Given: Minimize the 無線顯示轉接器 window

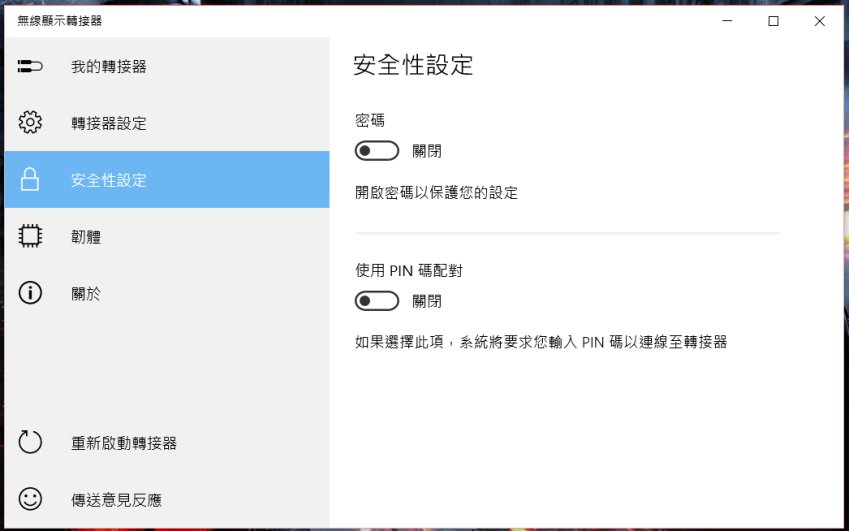Looking at the screenshot, I should 727,21.
